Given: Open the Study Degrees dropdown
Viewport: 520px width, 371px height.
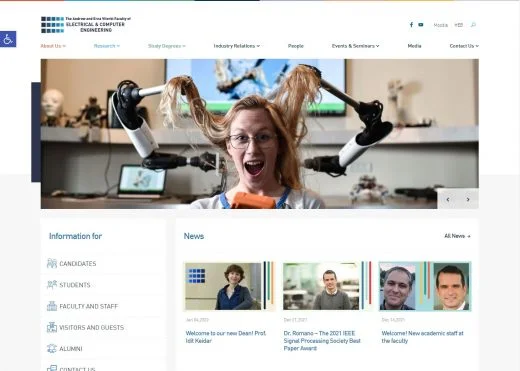Looking at the screenshot, I should pos(167,46).
